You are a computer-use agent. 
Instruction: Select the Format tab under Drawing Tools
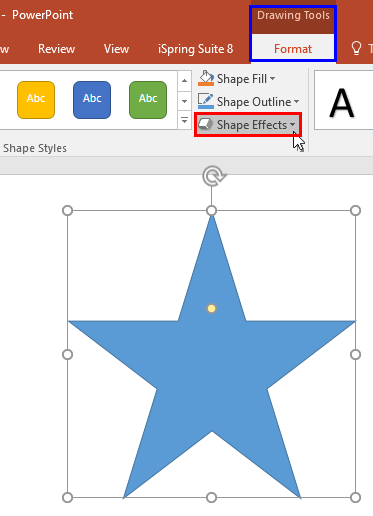(293, 49)
